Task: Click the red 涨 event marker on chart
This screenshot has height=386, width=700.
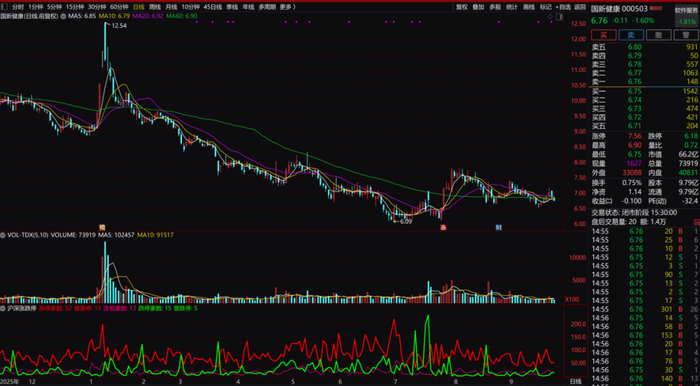Action: click(443, 228)
